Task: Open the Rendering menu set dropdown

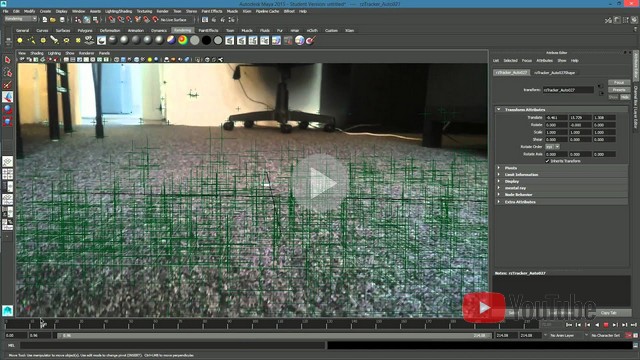Action: click(x=20, y=19)
